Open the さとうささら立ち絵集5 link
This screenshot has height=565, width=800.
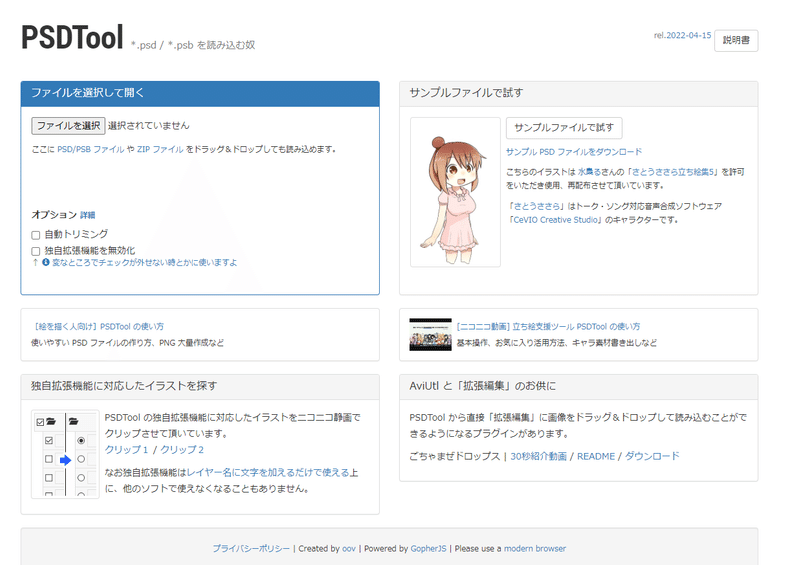coord(673,172)
